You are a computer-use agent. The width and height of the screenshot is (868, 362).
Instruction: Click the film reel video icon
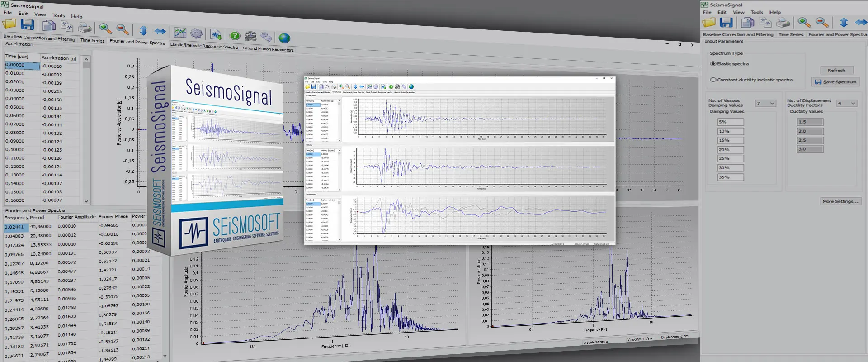click(x=250, y=36)
